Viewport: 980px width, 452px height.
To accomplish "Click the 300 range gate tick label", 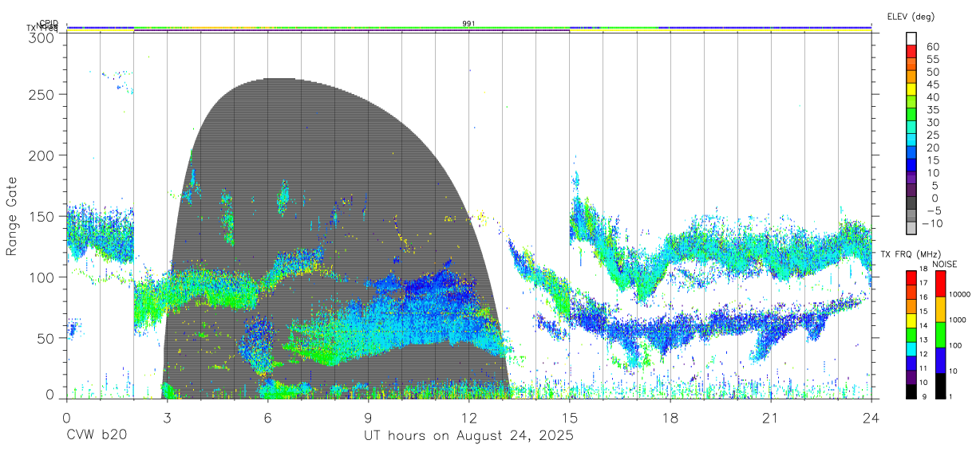I will [x=42, y=37].
